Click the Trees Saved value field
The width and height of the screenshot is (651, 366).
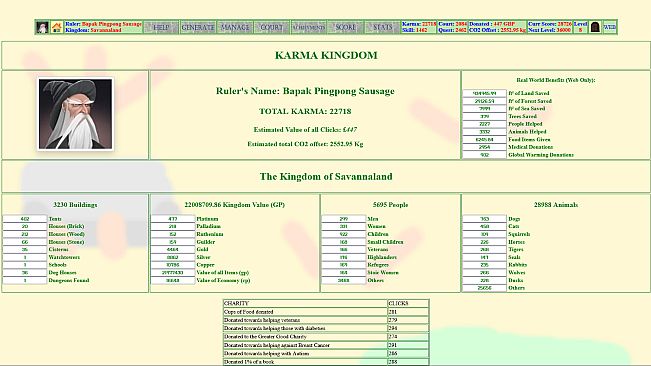[485, 116]
